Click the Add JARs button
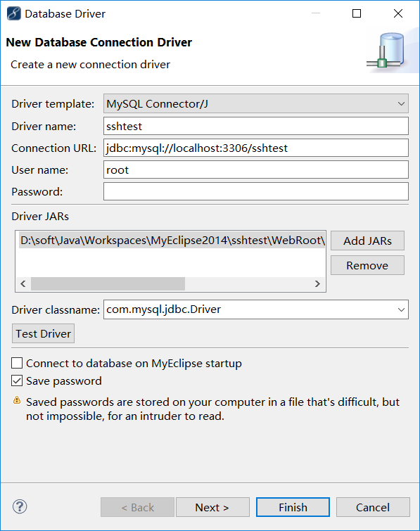The height and width of the screenshot is (531, 420). coord(367,241)
